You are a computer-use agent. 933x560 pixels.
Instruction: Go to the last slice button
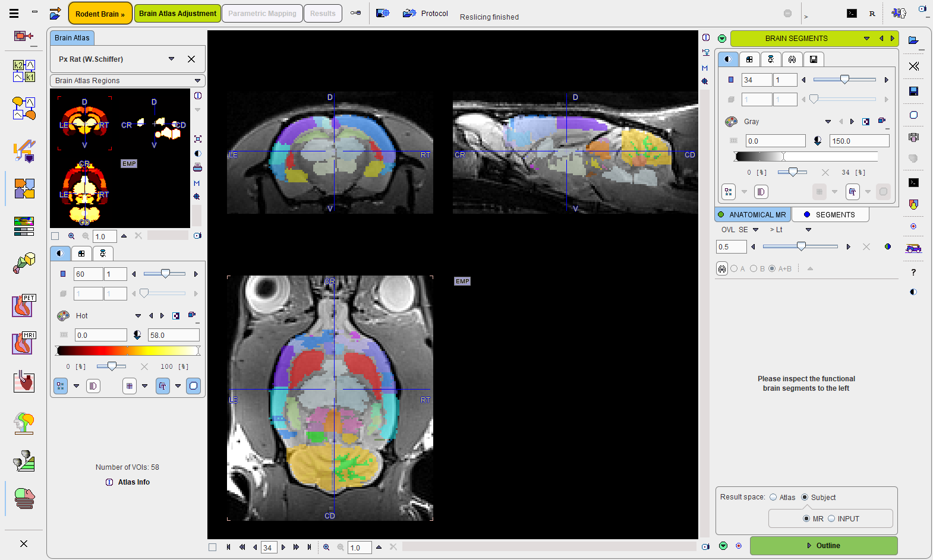click(309, 547)
